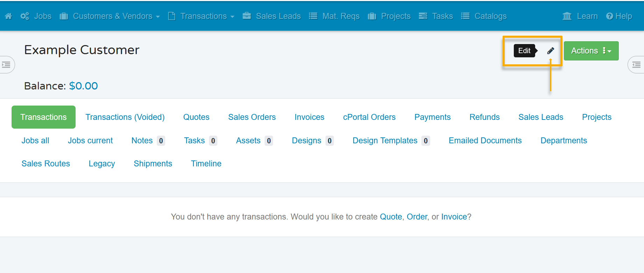
Task: Go to the home icon in navbar
Action: click(x=8, y=16)
